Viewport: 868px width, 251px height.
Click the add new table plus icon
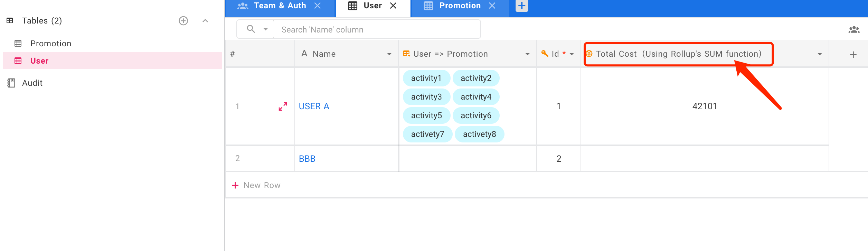click(x=183, y=21)
